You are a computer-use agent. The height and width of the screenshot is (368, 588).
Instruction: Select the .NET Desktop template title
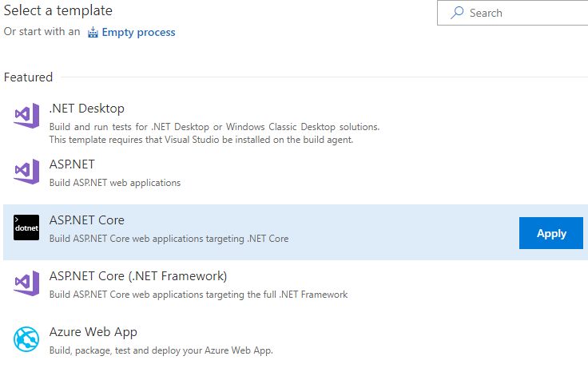[86, 109]
